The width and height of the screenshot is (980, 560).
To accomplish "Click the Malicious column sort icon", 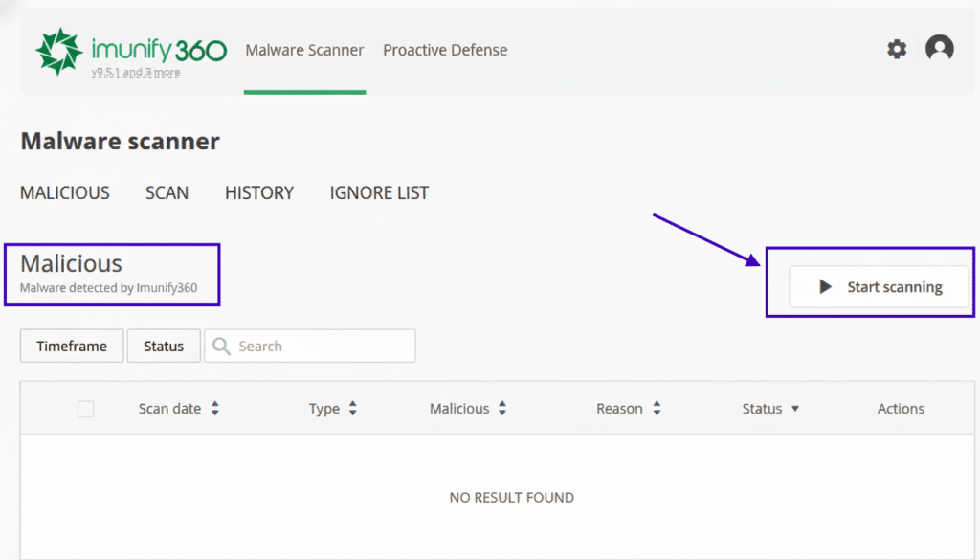I will point(501,408).
